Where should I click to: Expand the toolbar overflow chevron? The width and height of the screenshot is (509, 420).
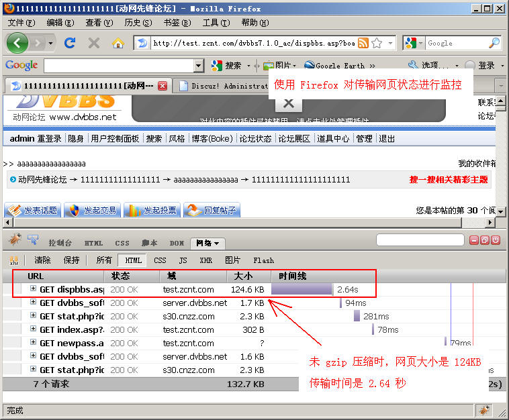tap(372, 66)
